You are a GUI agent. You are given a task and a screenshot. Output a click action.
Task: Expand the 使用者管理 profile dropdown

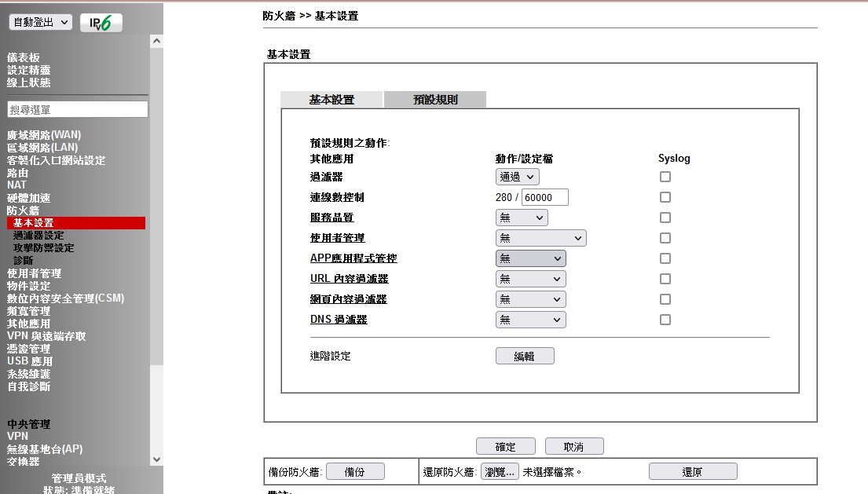click(540, 238)
